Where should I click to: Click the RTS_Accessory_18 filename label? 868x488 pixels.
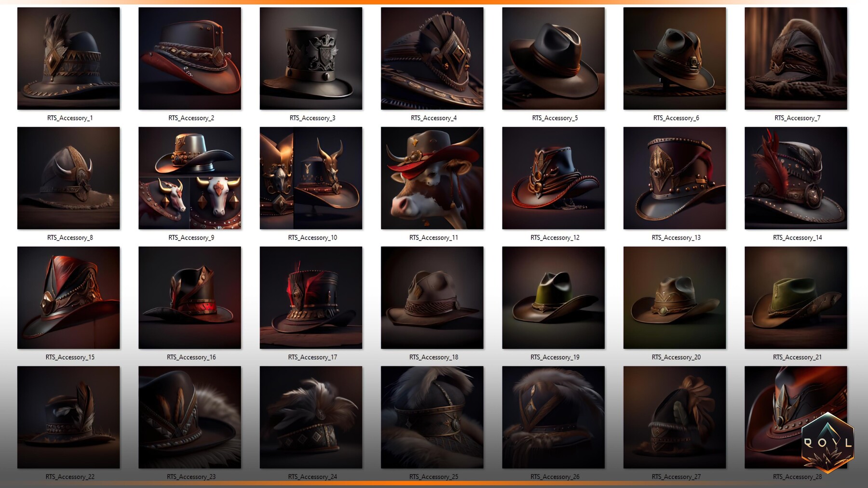[432, 357]
